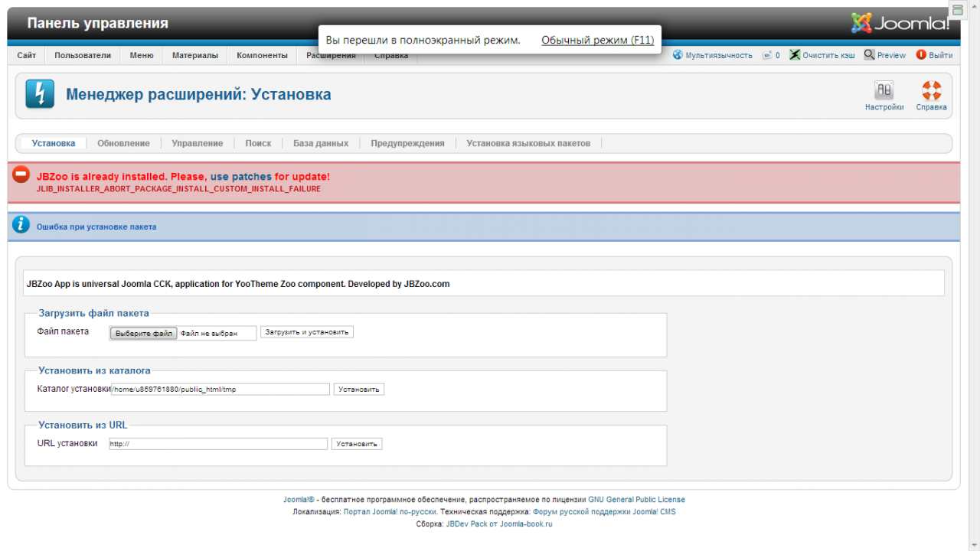Click the Загрузить и установить button
Image resolution: width=980 pixels, height=551 pixels.
307,332
